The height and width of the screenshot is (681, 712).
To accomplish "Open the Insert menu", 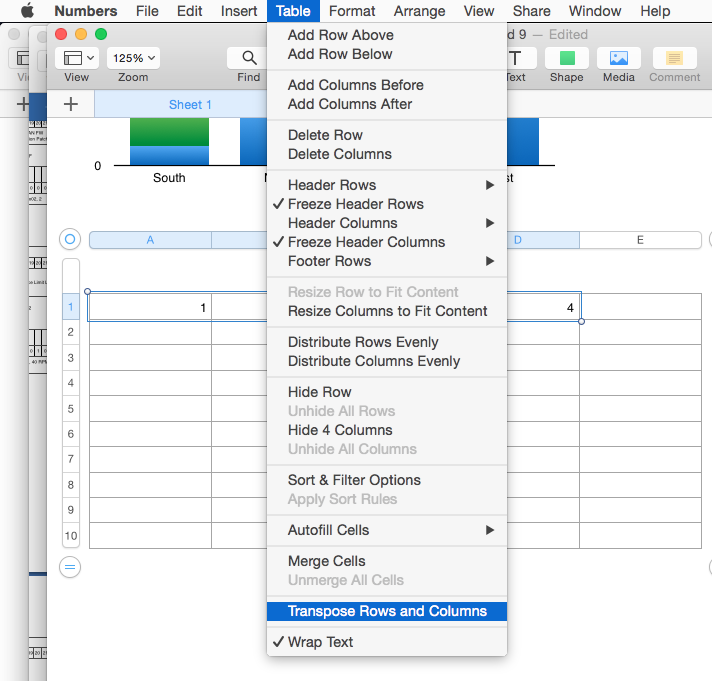I will pyautogui.click(x=239, y=10).
